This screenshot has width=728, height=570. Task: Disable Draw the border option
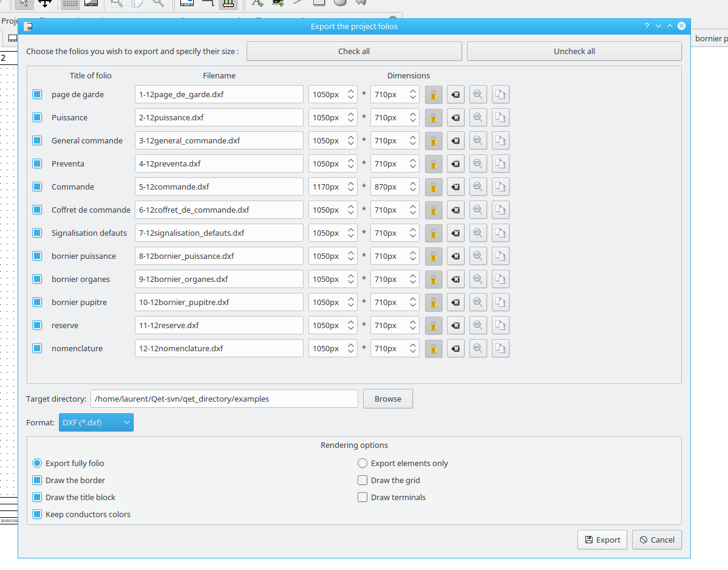37,480
